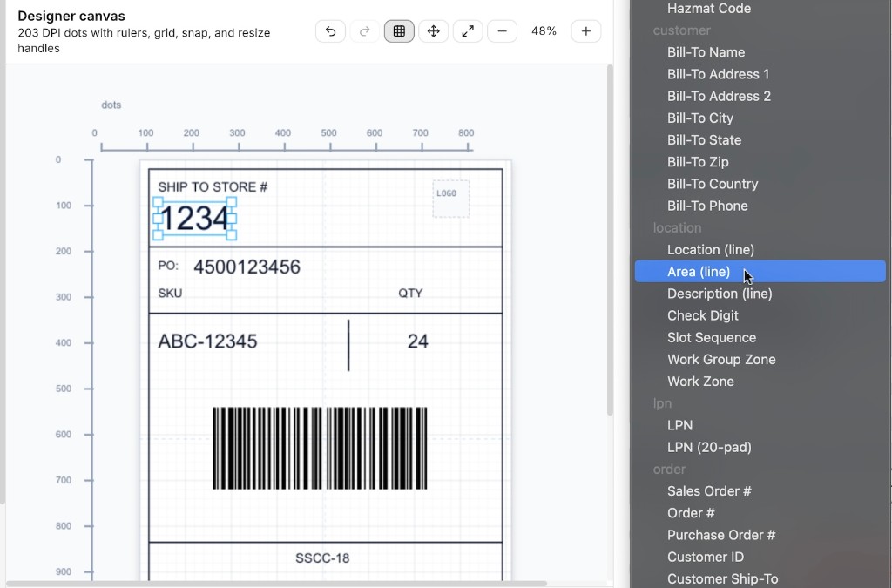The image size is (892, 588).
Task: Select Bill-To State field
Action: tap(760, 140)
